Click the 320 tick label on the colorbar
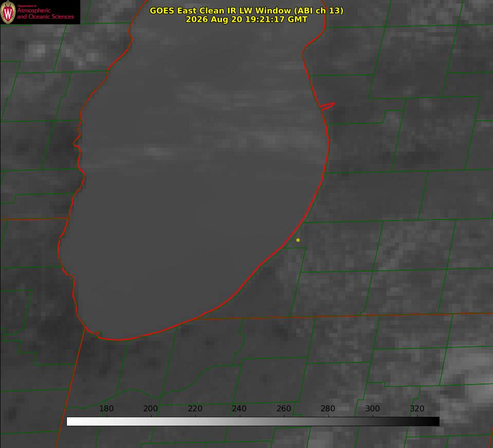The width and height of the screenshot is (493, 448). (x=417, y=408)
